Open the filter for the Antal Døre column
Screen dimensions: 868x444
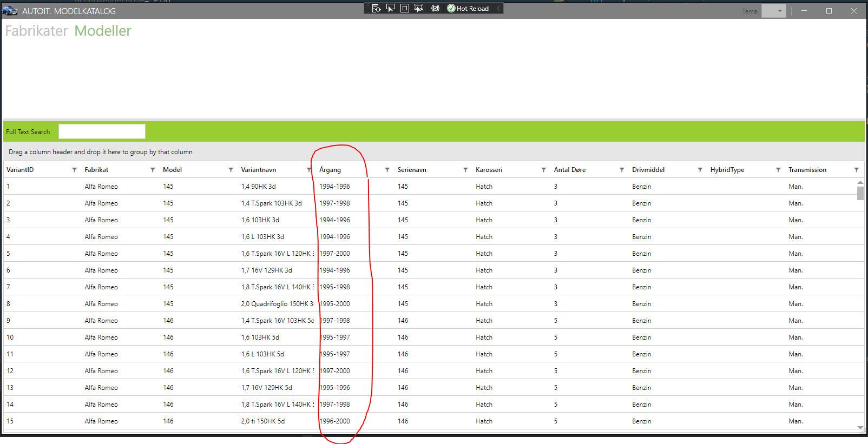click(x=622, y=170)
